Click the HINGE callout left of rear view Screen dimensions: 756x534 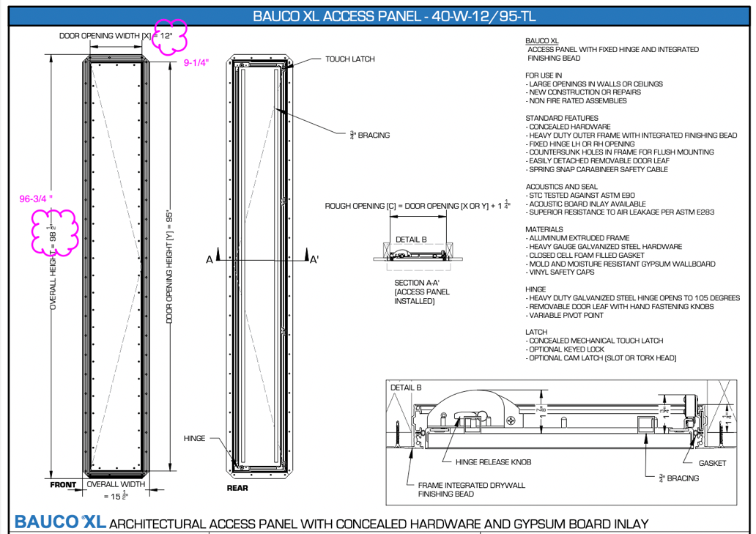click(195, 438)
